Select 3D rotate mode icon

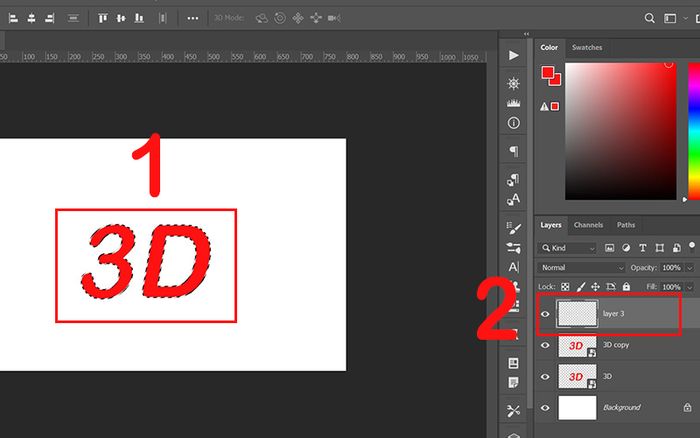262,18
